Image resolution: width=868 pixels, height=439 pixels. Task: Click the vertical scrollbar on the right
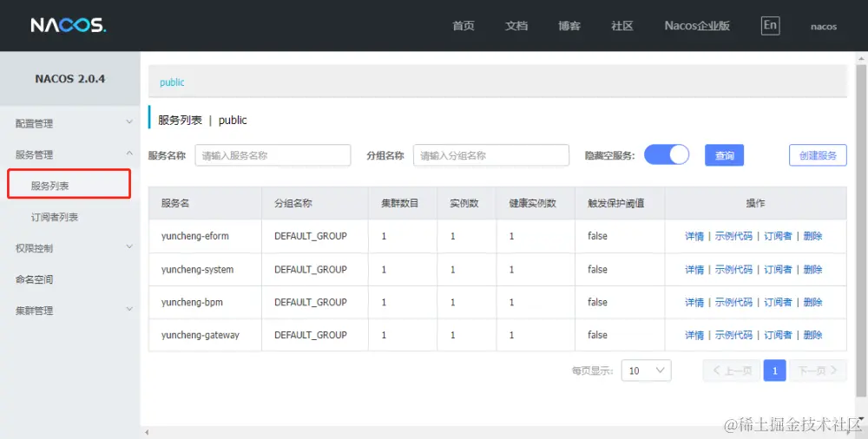click(861, 230)
